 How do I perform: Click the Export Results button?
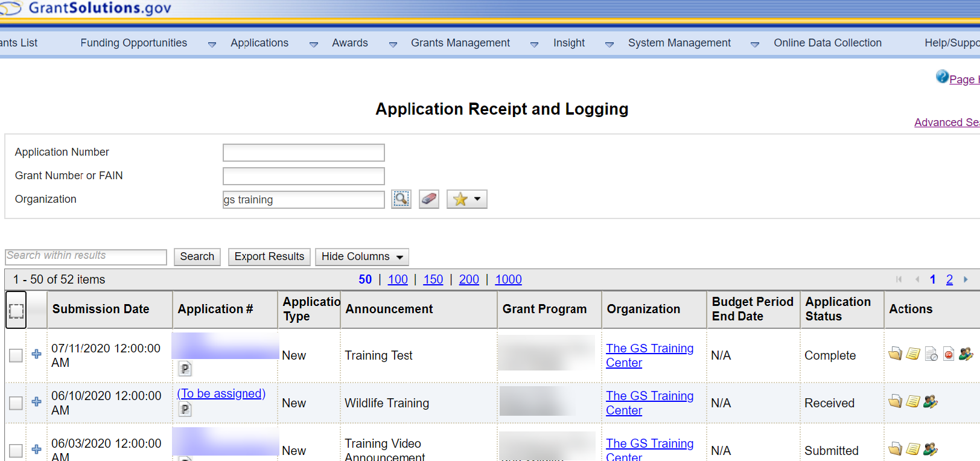coord(269,257)
